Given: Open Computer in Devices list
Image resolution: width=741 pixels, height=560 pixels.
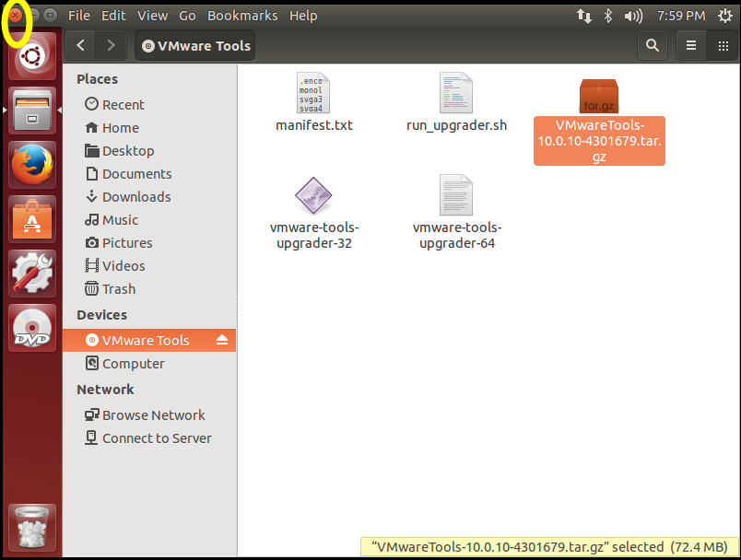Looking at the screenshot, I should 149,364.
